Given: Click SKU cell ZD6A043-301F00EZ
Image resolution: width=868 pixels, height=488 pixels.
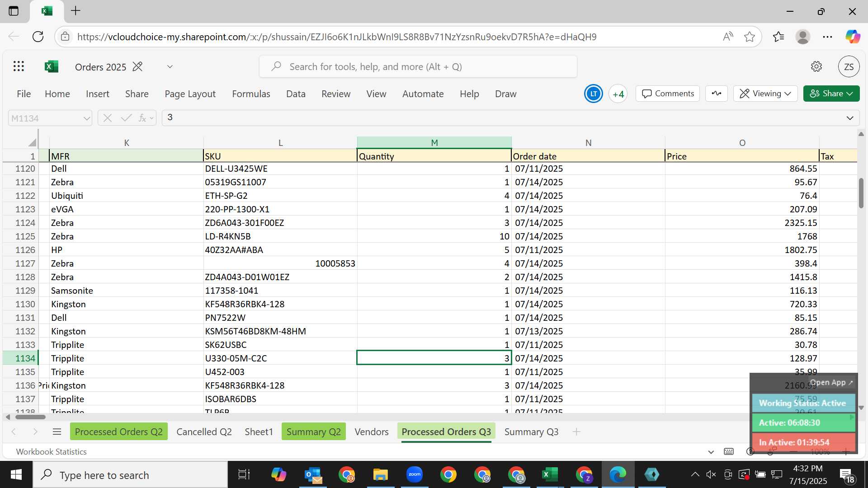Looking at the screenshot, I should click(x=280, y=223).
